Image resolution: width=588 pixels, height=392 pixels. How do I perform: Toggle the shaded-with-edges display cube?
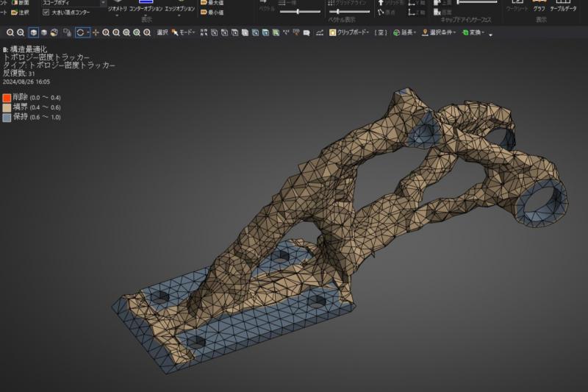[x=34, y=33]
